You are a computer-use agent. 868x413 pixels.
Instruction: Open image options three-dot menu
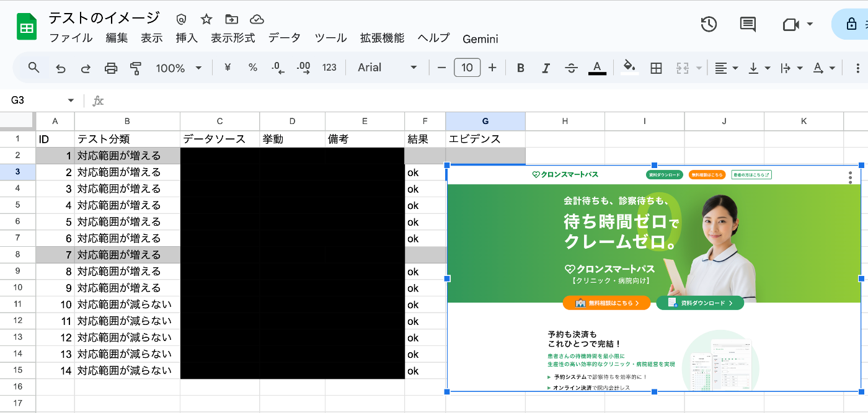851,178
